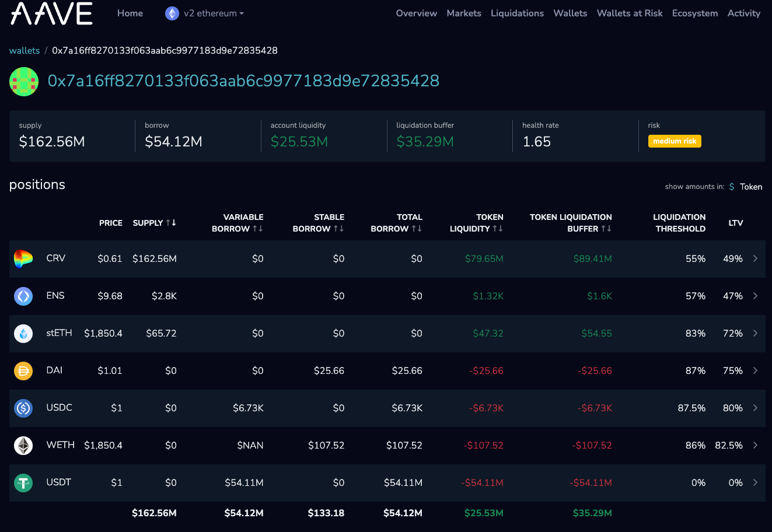772x532 pixels.
Task: Click the stETH token icon
Action: pos(23,333)
